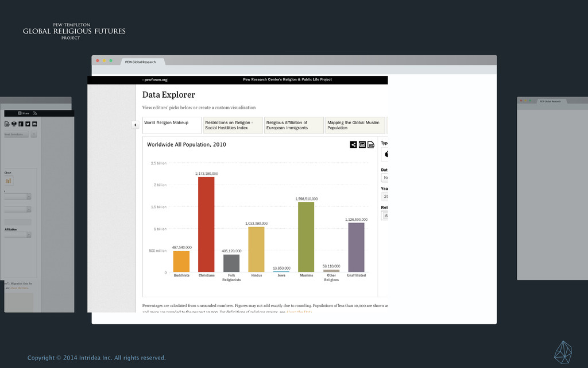The image size is (588, 368).
Task: Open the Religion dropdown beside the chart
Action: [x=385, y=215]
